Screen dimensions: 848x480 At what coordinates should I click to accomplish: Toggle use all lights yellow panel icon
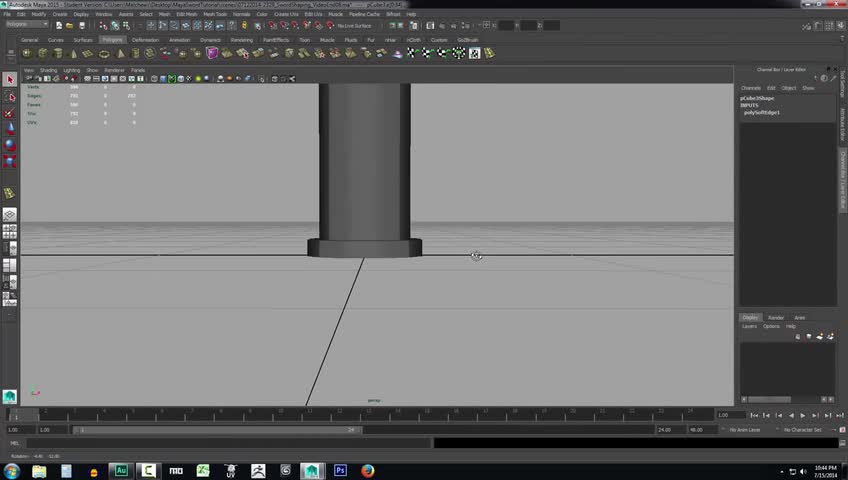(x=198, y=79)
